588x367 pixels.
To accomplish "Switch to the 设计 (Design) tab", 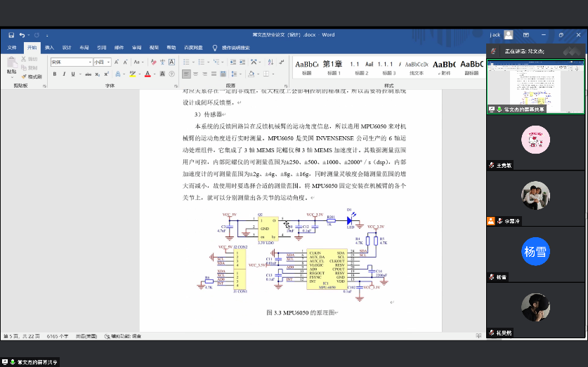I will (x=67, y=48).
